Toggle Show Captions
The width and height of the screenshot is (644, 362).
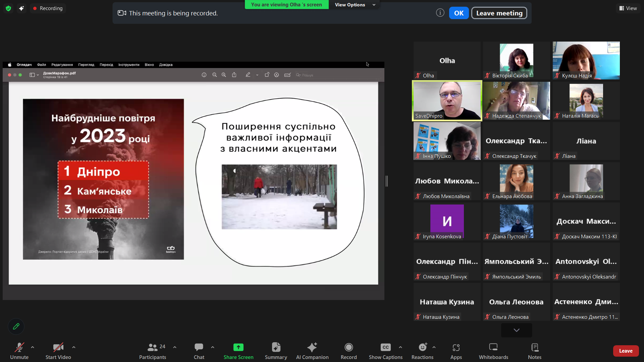pos(385,351)
